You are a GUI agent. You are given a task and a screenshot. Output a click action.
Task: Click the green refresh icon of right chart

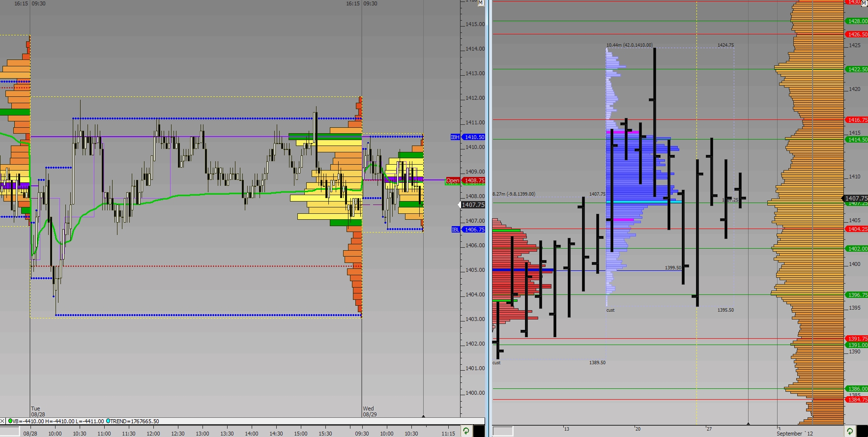[850, 431]
